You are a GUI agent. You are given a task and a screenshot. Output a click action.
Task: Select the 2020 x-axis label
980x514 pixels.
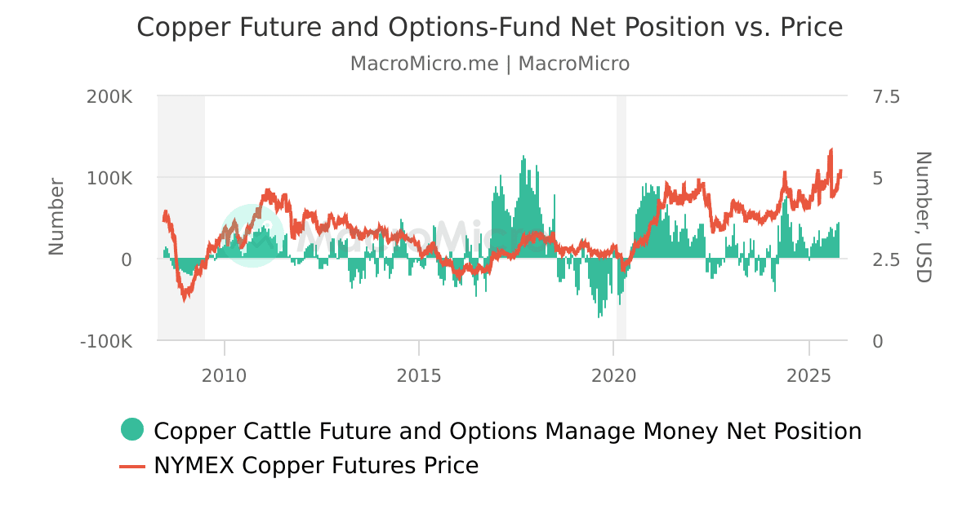(x=613, y=375)
